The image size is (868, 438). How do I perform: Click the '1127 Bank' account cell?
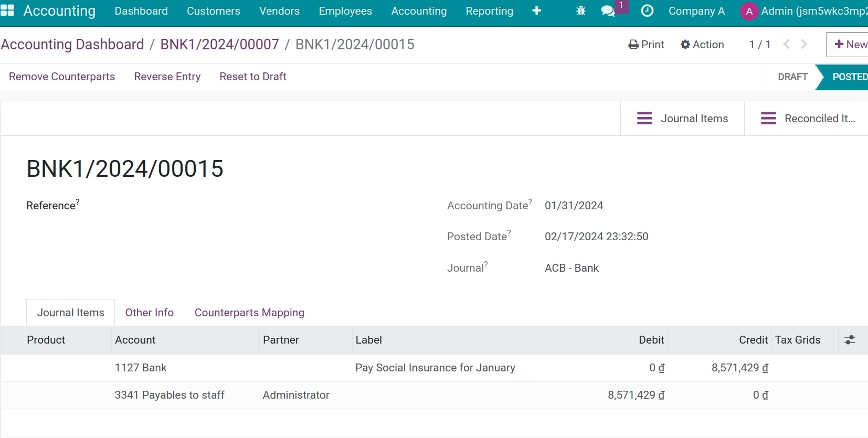pyautogui.click(x=141, y=368)
